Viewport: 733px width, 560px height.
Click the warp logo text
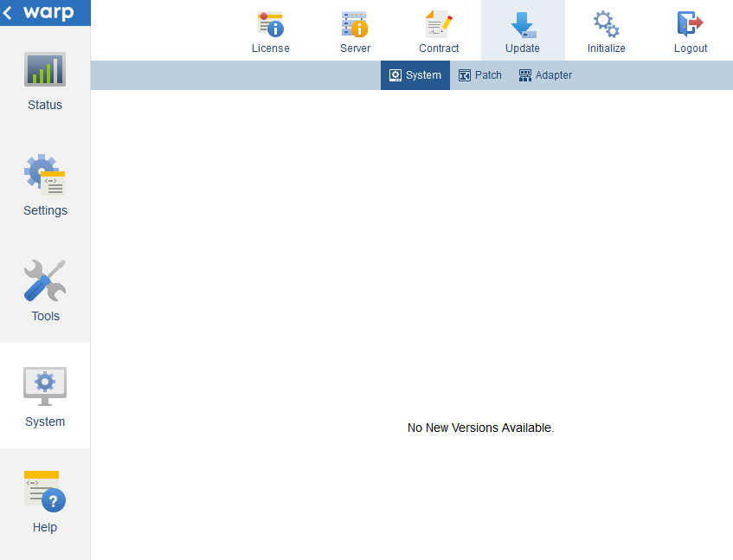pyautogui.click(x=48, y=13)
